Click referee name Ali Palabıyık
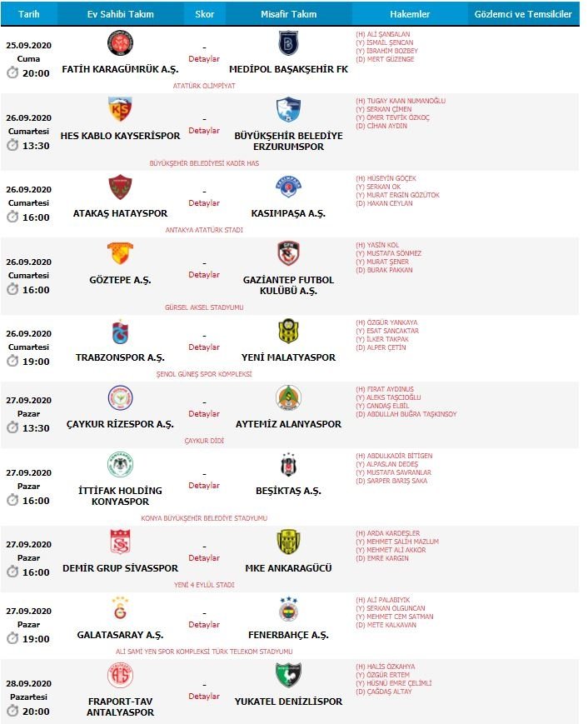Screen dimensions: 588x724 click(386, 600)
